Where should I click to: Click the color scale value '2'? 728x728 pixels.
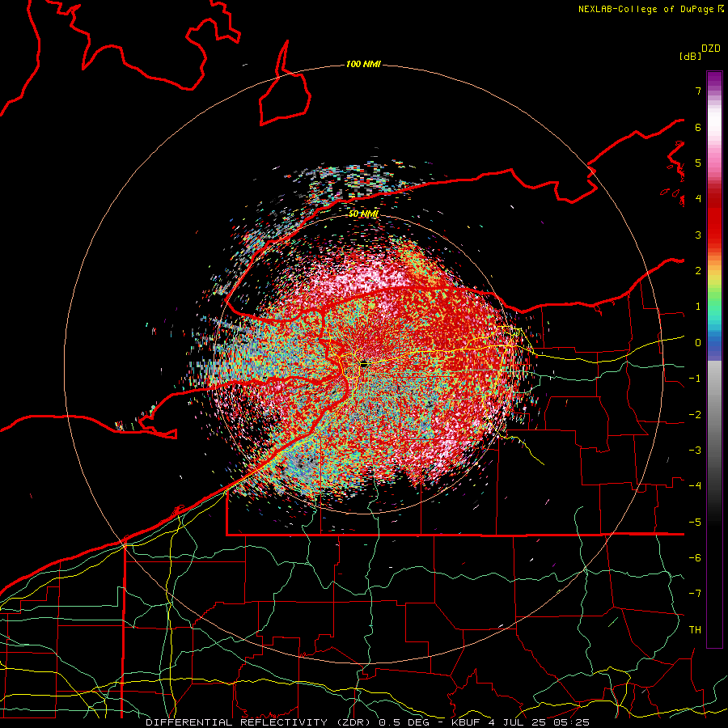click(698, 271)
